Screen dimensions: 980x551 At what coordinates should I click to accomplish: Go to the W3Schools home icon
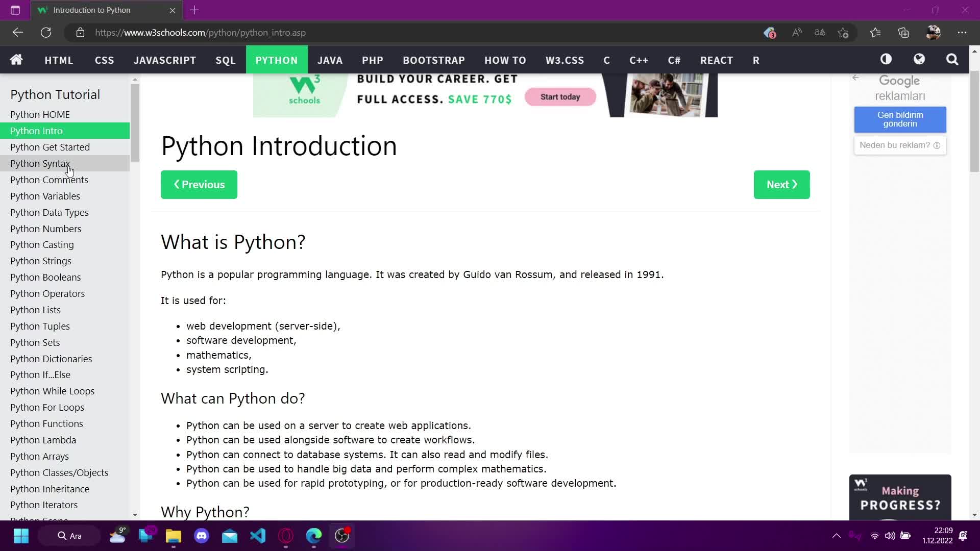pyautogui.click(x=16, y=60)
